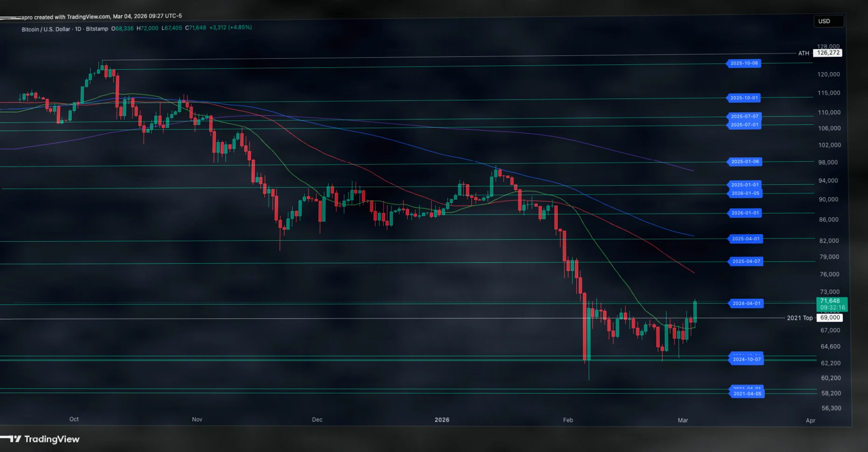This screenshot has height=452, width=868.
Task: Click the 2026 label on the time axis
Action: (x=441, y=420)
